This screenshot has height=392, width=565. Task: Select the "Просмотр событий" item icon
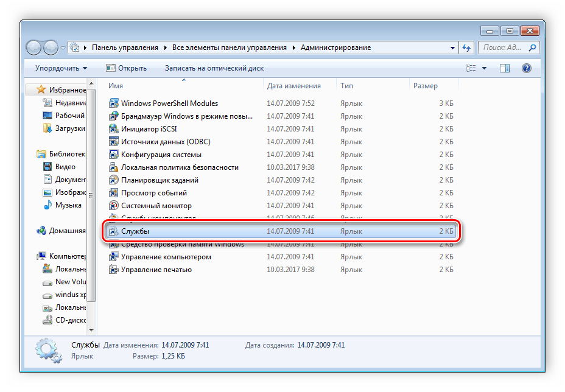114,193
